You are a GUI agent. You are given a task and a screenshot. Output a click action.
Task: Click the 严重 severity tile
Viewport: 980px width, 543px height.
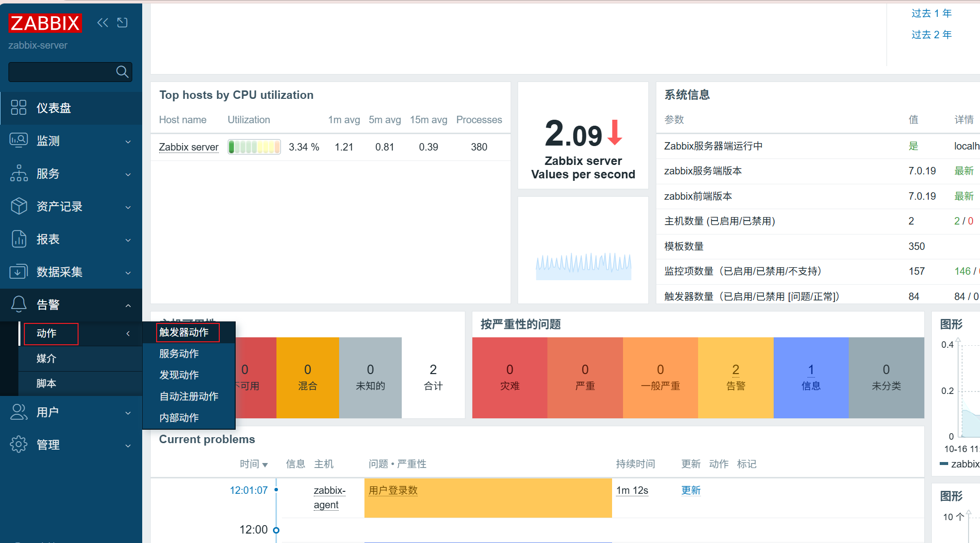[x=585, y=378]
